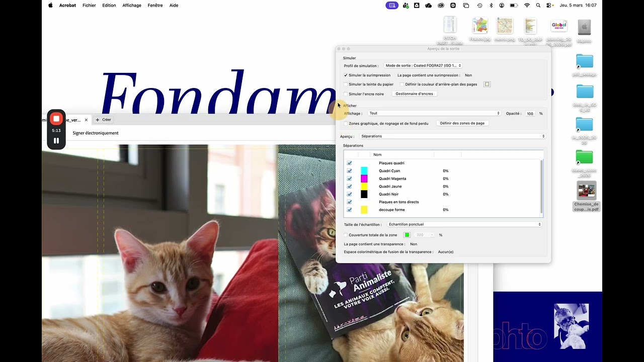Pick the page background color swatch
This screenshot has height=362, width=644.
[487, 84]
